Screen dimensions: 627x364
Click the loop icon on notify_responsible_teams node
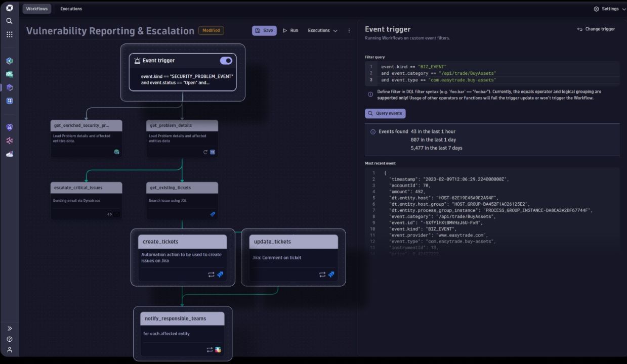[x=211, y=349]
